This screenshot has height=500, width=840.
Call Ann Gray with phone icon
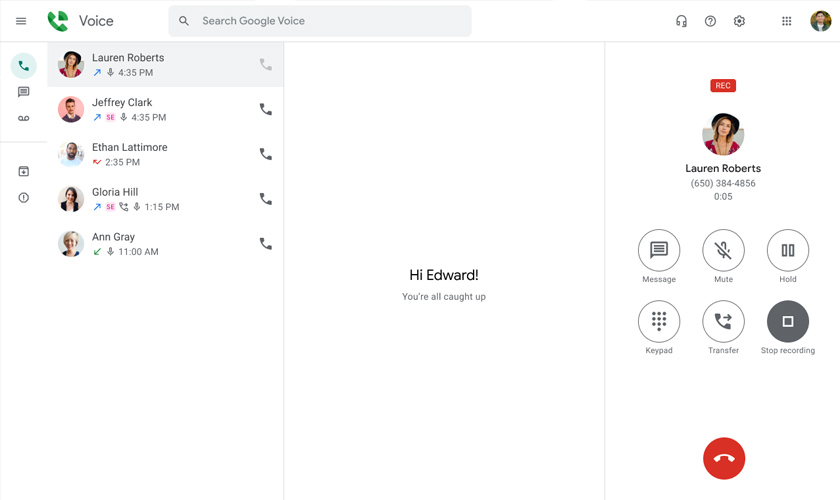click(x=266, y=244)
